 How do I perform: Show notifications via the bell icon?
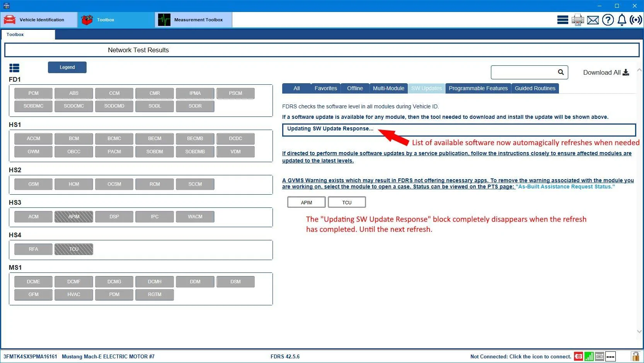pos(622,20)
